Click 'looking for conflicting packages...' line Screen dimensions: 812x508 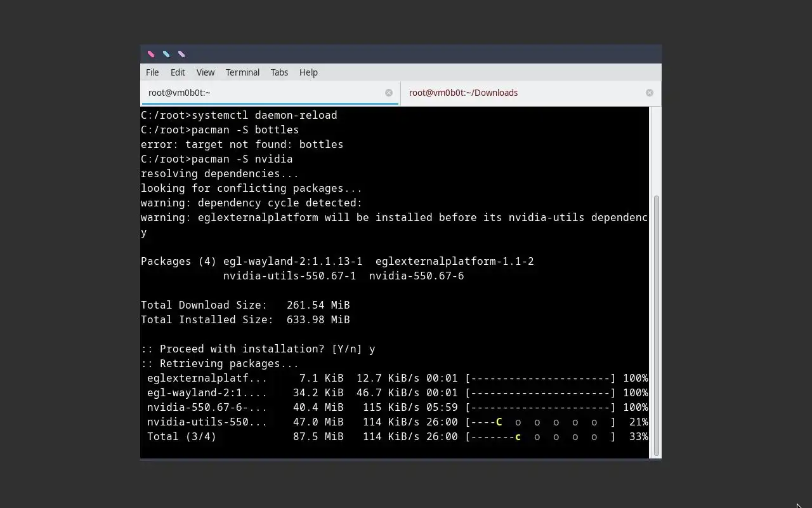tap(252, 189)
